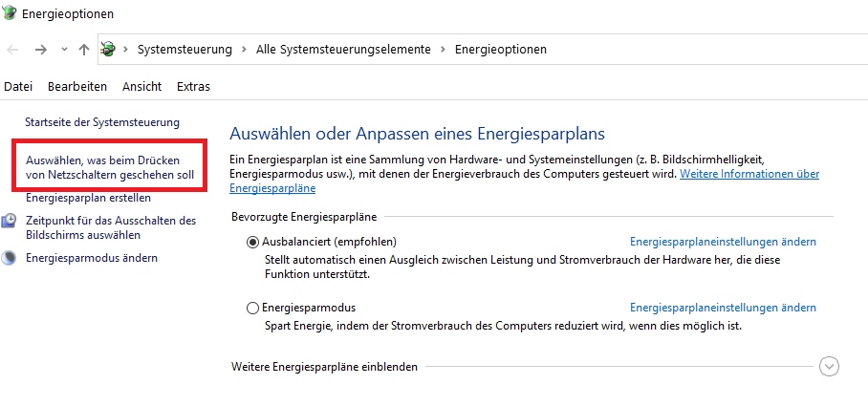Image resolution: width=868 pixels, height=406 pixels.
Task: Expand breadcrumb chevron after Systemsteuerung
Action: pos(246,49)
